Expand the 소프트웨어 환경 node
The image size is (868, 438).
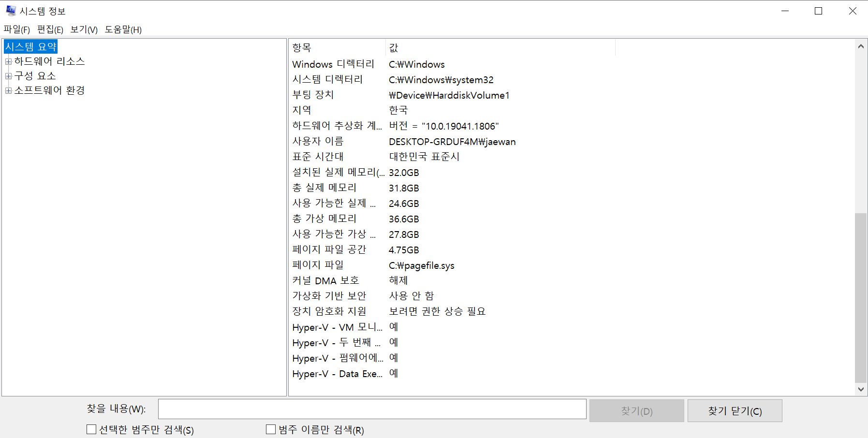(x=8, y=90)
